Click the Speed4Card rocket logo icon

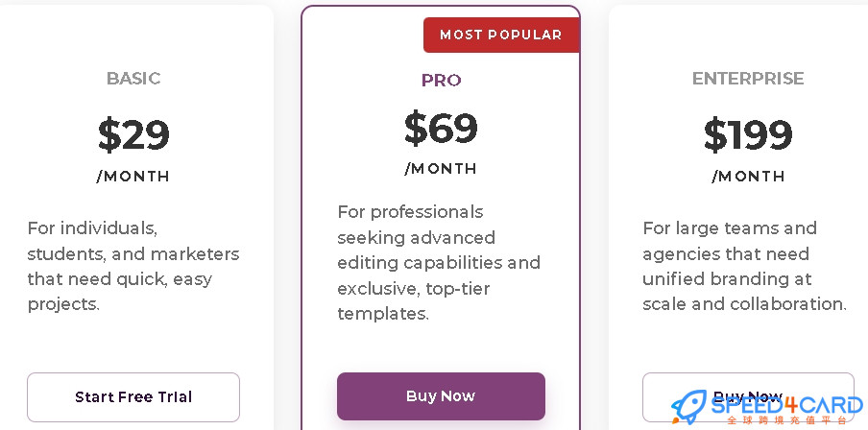click(x=688, y=407)
